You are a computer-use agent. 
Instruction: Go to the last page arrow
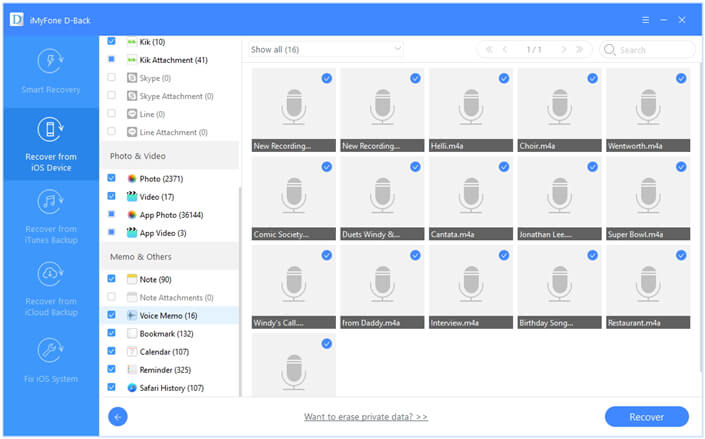580,49
